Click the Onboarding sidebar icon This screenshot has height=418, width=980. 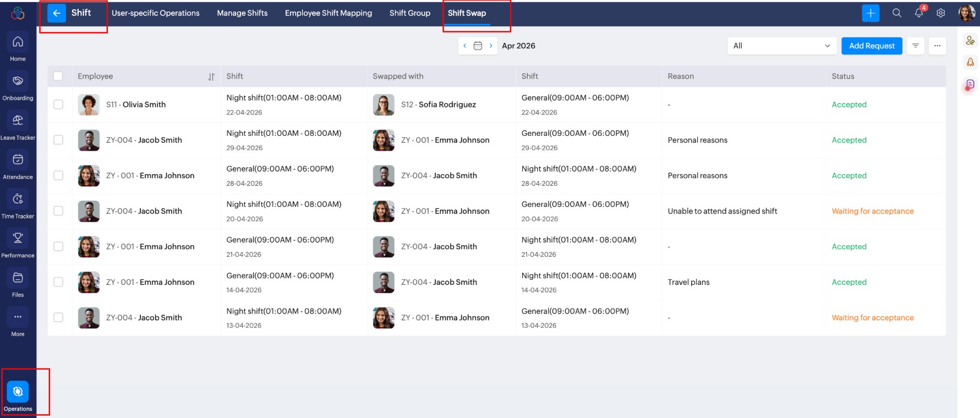click(18, 81)
